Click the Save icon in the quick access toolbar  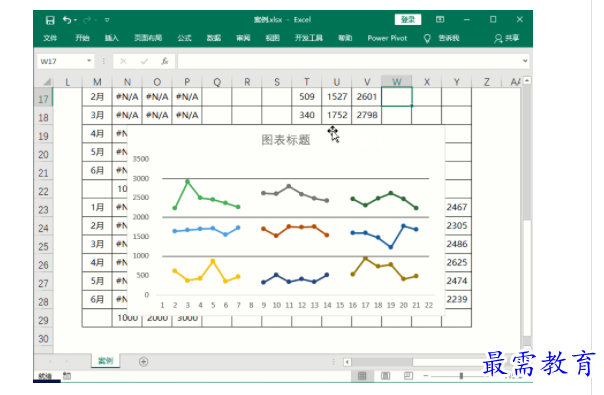click(x=50, y=20)
